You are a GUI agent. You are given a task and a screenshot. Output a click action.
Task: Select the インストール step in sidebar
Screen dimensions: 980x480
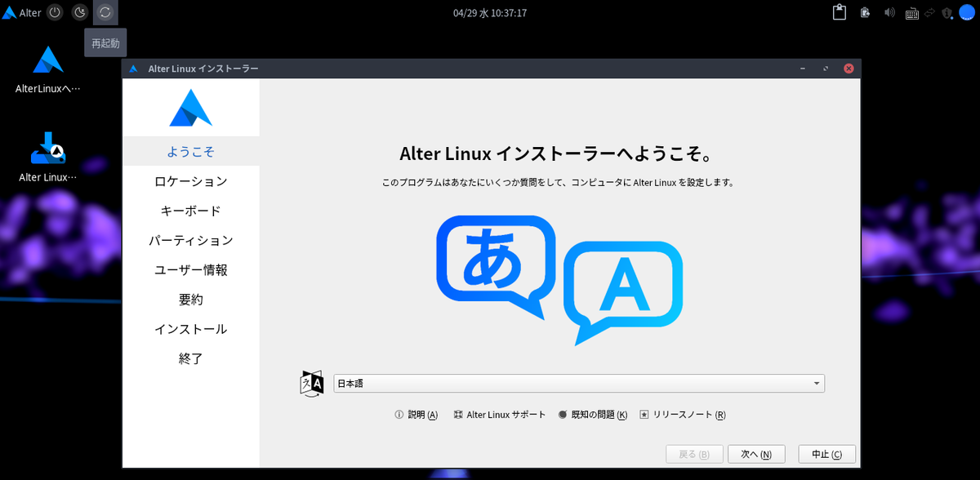click(190, 329)
